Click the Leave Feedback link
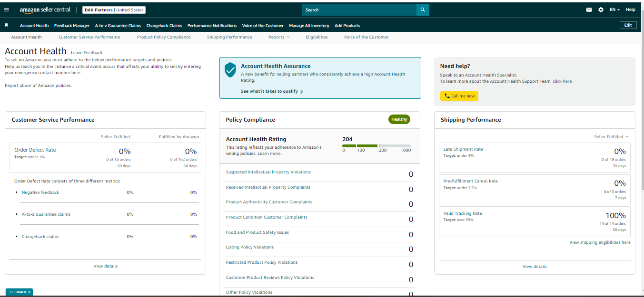644x297 pixels. 87,53
